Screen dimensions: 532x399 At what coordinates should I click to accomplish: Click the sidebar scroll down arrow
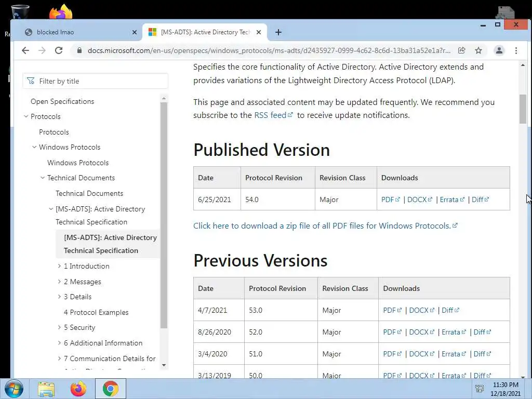[164, 365]
